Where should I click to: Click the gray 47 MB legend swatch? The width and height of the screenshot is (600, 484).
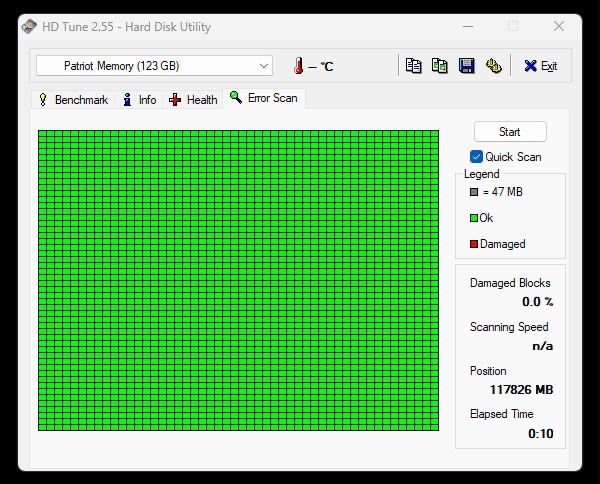pos(474,192)
